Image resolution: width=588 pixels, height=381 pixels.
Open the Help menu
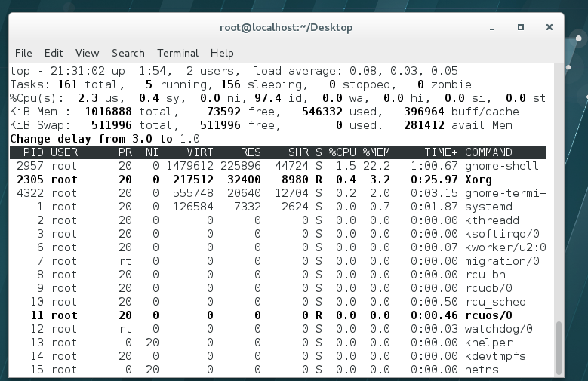(x=222, y=53)
